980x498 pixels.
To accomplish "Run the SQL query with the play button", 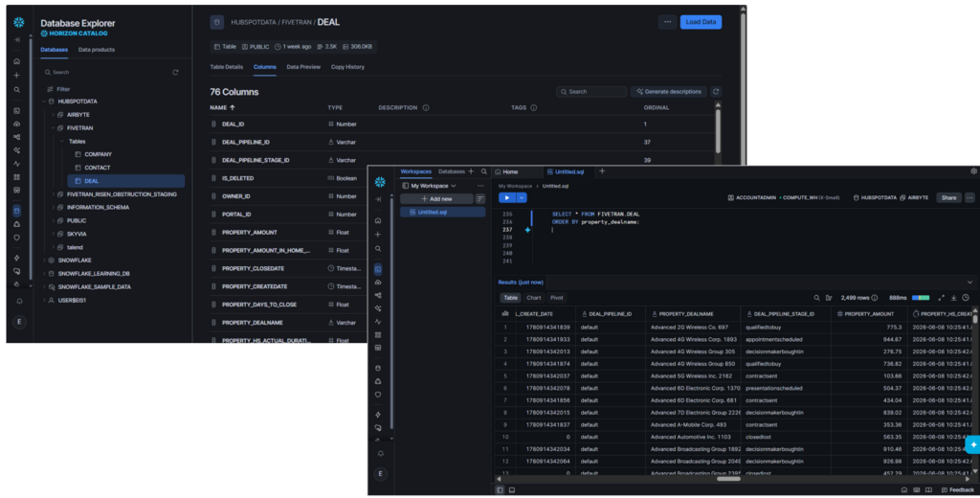I will (x=507, y=197).
